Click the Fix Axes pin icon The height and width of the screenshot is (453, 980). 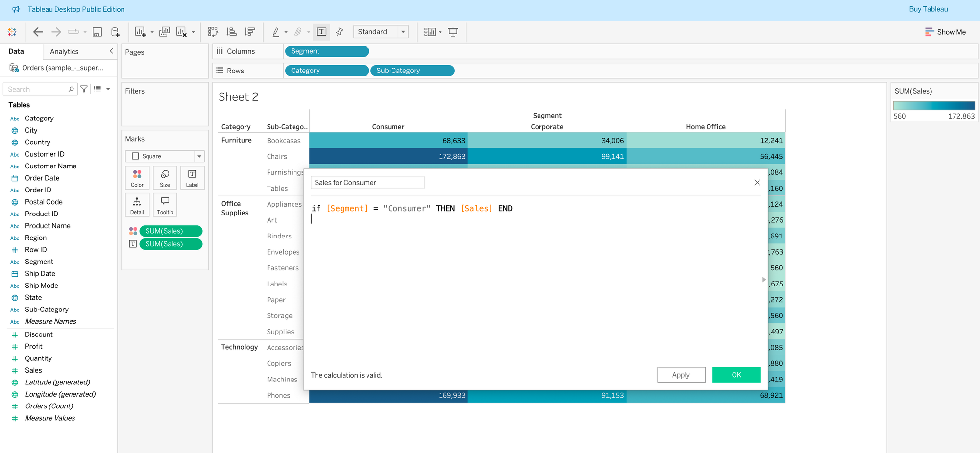(340, 32)
